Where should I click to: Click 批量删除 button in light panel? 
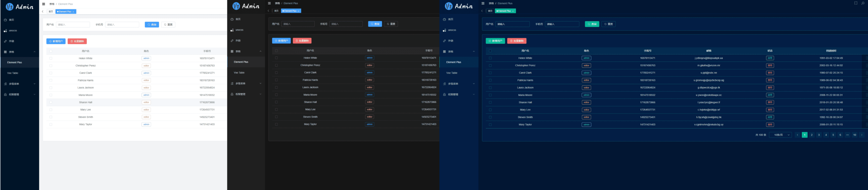pos(77,41)
